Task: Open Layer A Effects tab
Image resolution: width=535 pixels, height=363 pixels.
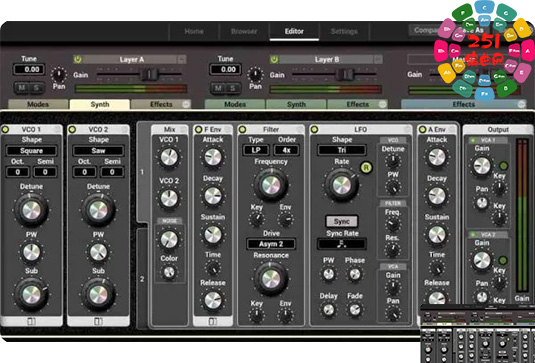Action: coord(161,104)
